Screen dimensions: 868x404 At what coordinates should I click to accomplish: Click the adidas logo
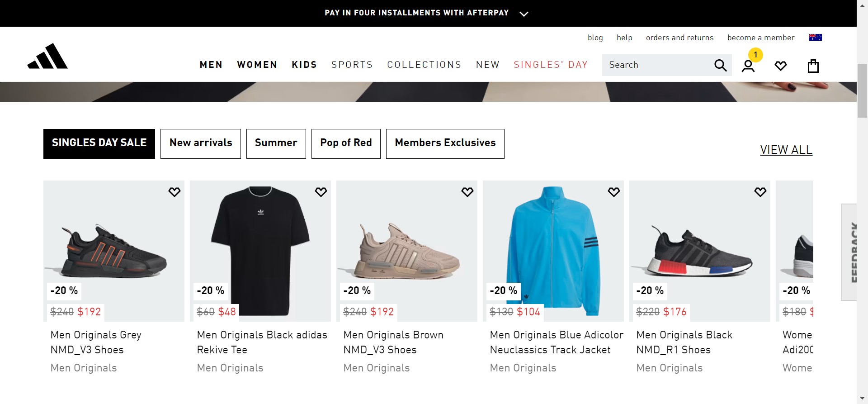click(47, 57)
